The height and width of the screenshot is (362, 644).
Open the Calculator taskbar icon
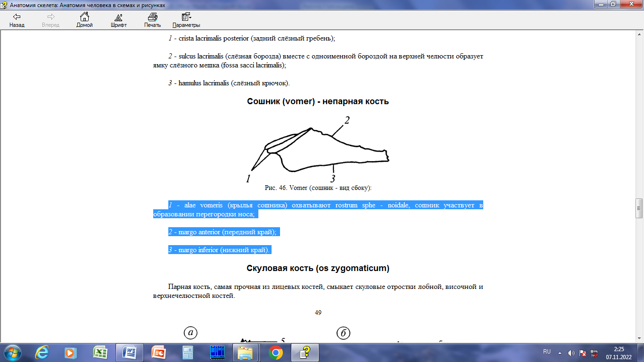pyautogui.click(x=188, y=352)
